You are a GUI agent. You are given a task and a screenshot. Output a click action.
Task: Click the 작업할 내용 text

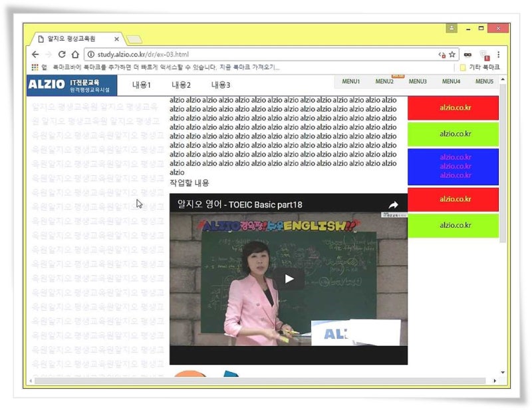click(190, 183)
